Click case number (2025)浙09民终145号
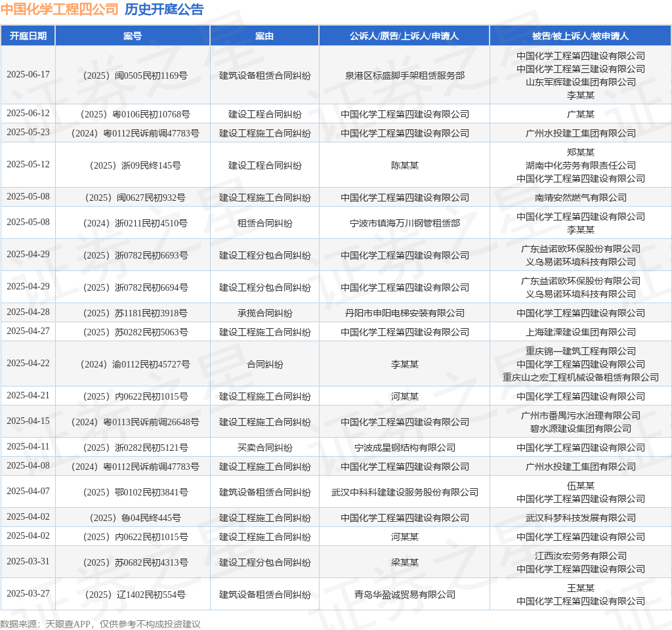Viewport: 672px width, 630px height. [x=135, y=165]
